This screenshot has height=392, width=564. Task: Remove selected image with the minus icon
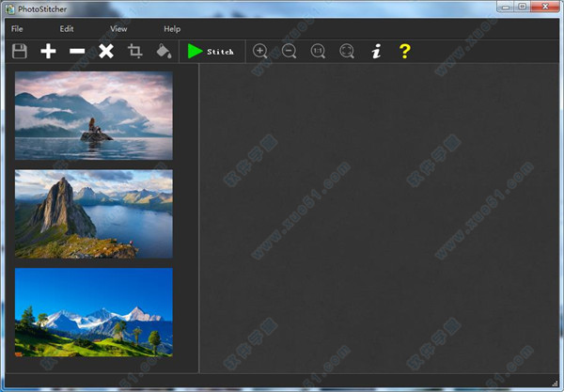(77, 52)
